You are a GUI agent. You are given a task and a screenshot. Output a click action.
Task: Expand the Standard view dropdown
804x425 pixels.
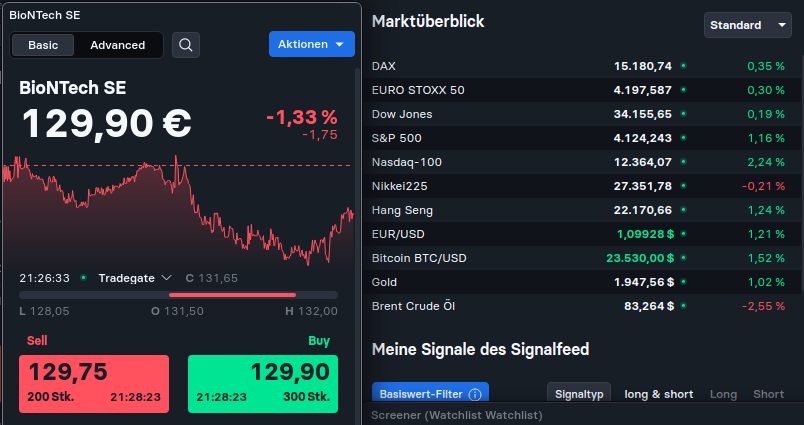click(748, 25)
